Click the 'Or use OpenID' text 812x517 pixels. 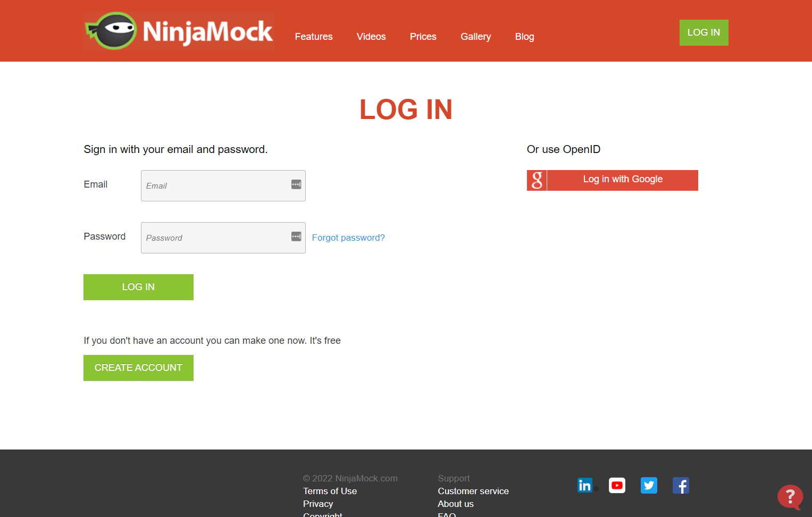click(564, 149)
